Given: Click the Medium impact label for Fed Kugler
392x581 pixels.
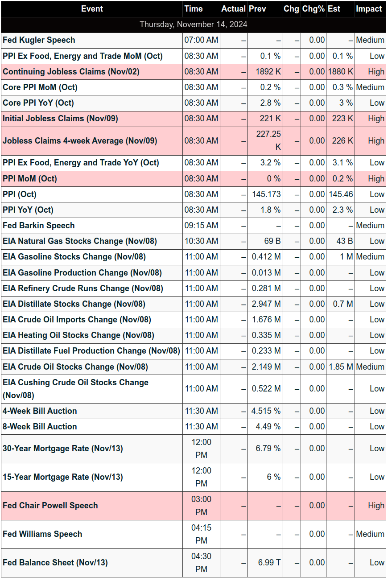Looking at the screenshot, I should tap(370, 40).
